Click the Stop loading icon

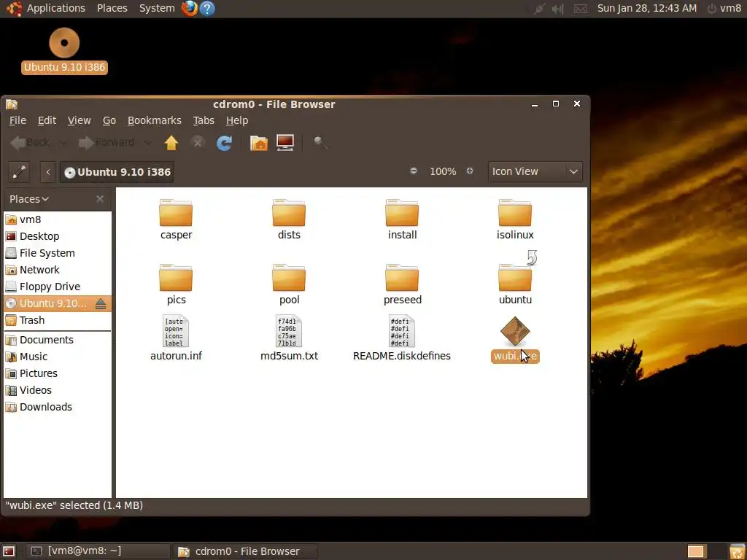pos(197,142)
